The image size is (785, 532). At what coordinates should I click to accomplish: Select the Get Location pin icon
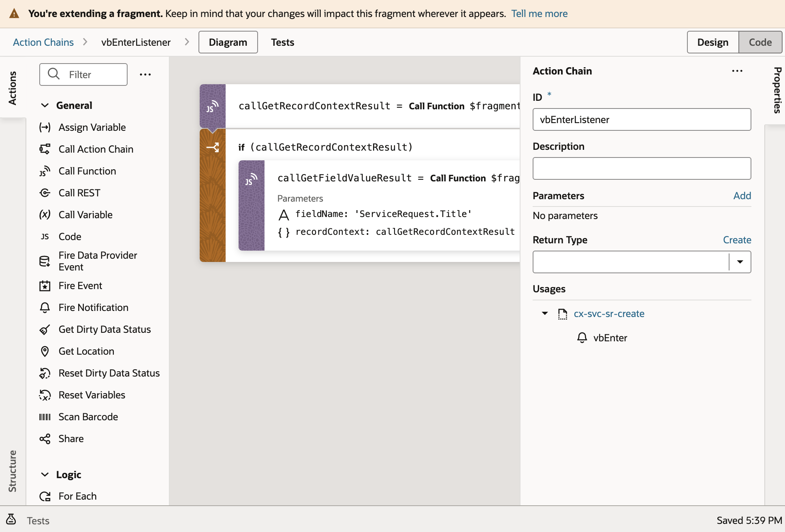point(45,351)
